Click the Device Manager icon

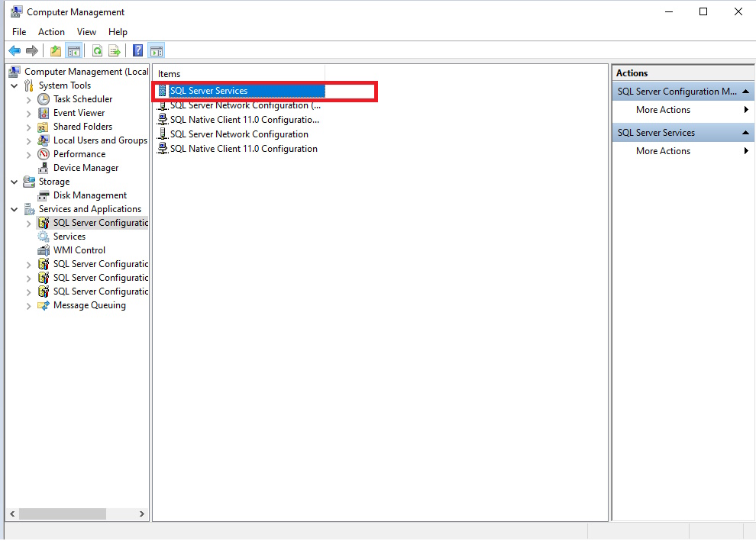(x=44, y=168)
